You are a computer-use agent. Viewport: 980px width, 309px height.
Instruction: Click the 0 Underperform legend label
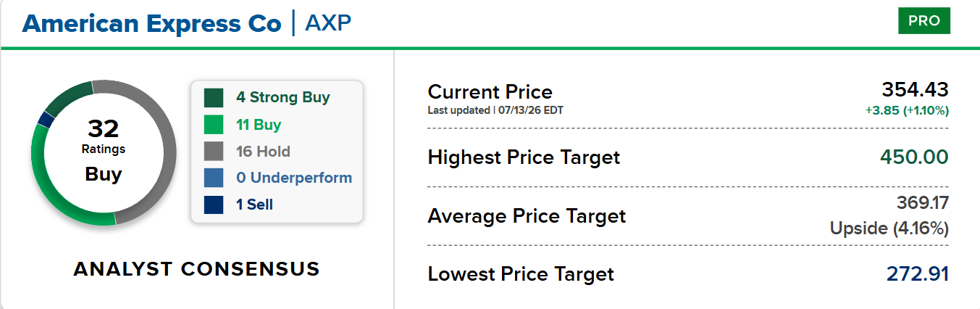point(294,178)
